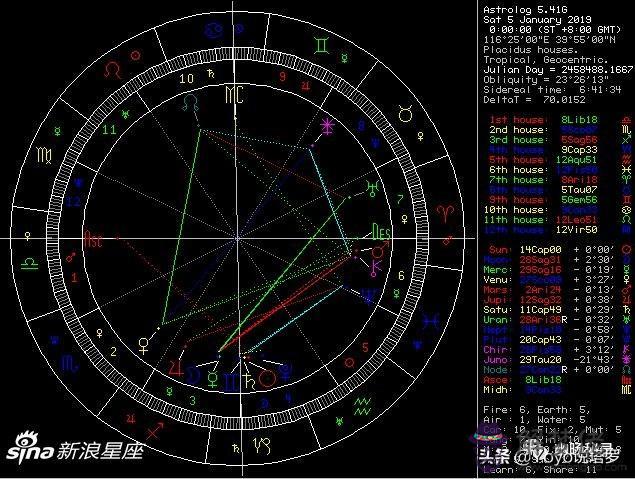Viewport: 635px width, 479px height.
Task: Click the white Saturn glyph at wheel bottom
Action: tap(248, 381)
